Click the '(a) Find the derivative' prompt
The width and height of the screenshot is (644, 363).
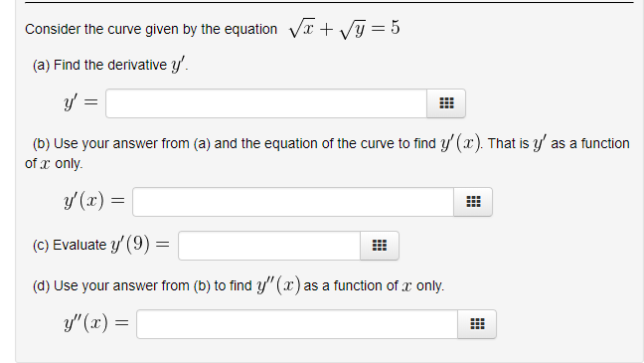(99, 65)
